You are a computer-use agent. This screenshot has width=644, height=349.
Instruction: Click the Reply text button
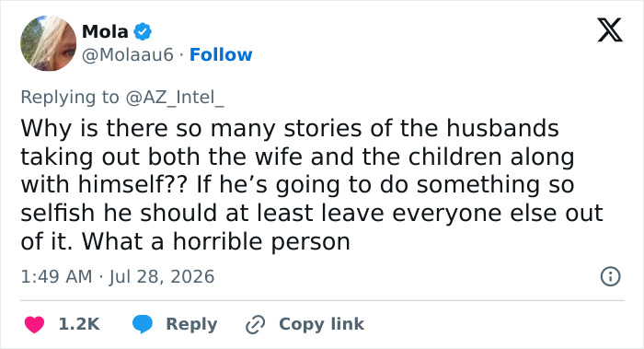tap(191, 324)
